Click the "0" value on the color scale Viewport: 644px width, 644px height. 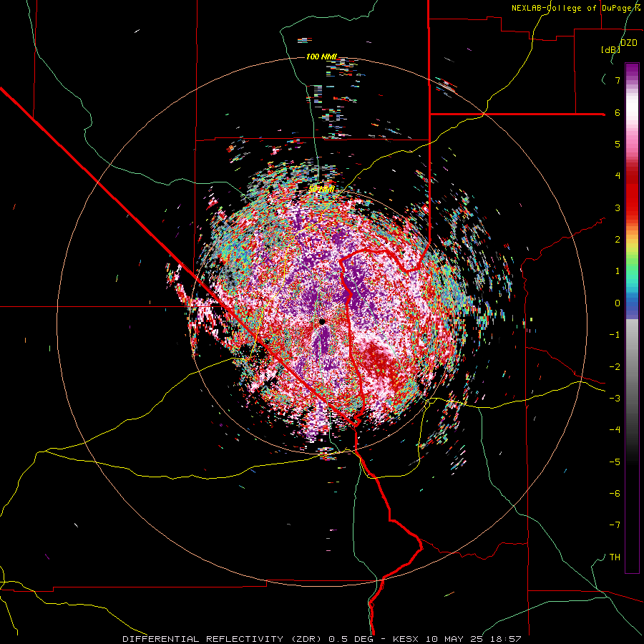tap(618, 303)
